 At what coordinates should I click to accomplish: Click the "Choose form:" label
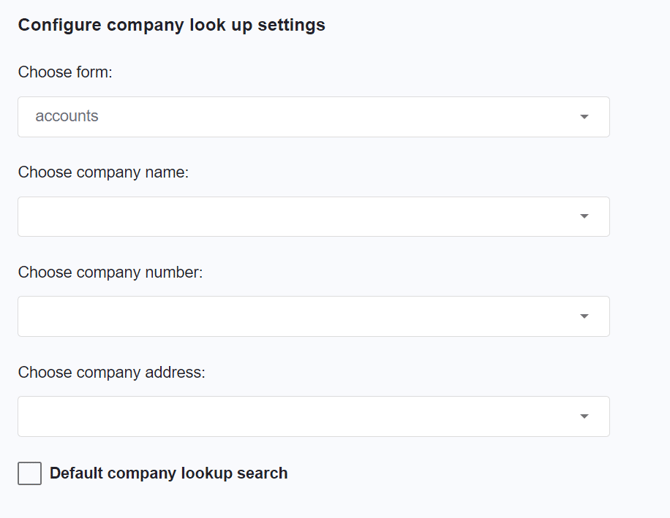click(x=65, y=72)
